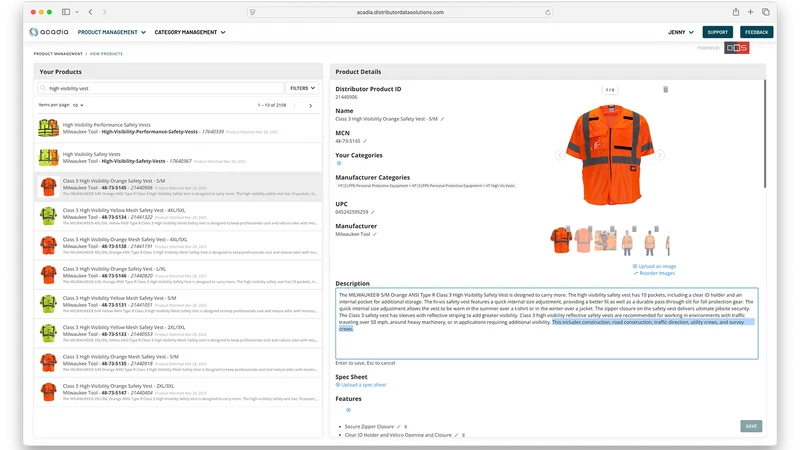Select Class 3 Yellow Mesh Vest - S/M
800x450 pixels.
[x=178, y=304]
